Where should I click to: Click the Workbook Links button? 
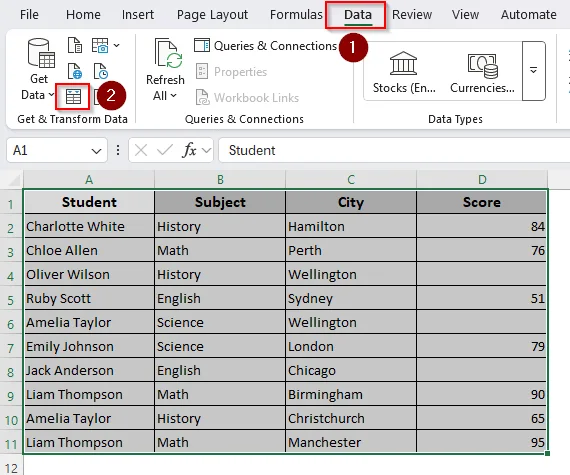tap(247, 97)
